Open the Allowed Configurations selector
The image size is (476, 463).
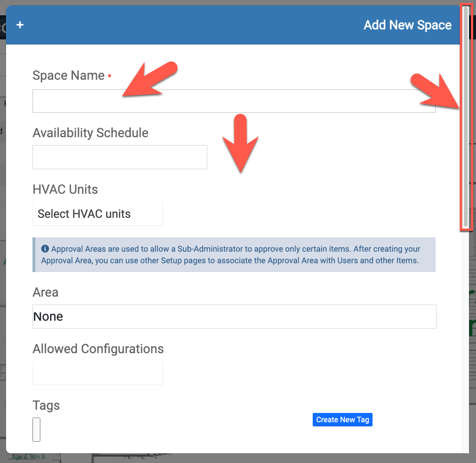click(97, 373)
